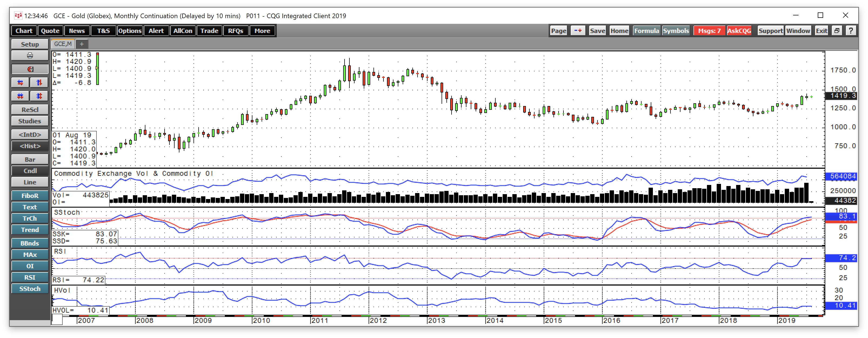The image size is (868, 338).
Task: Click the CQG logo in title bar
Action: pos(18,15)
